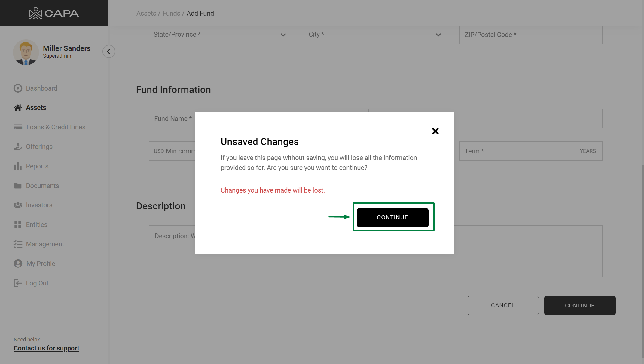Close the Unsaved Changes dialog
This screenshot has width=644, height=364.
[x=435, y=131]
